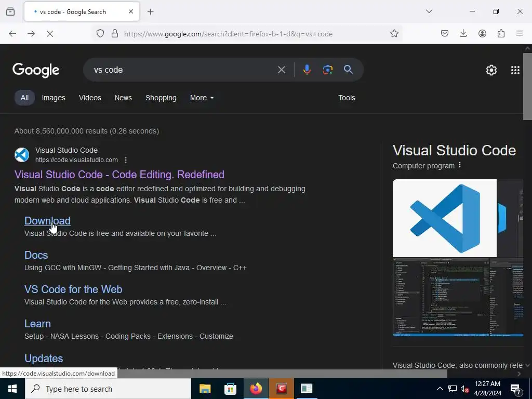The image size is (532, 399).
Task: Open File Explorer from taskbar
Action: [x=205, y=389]
